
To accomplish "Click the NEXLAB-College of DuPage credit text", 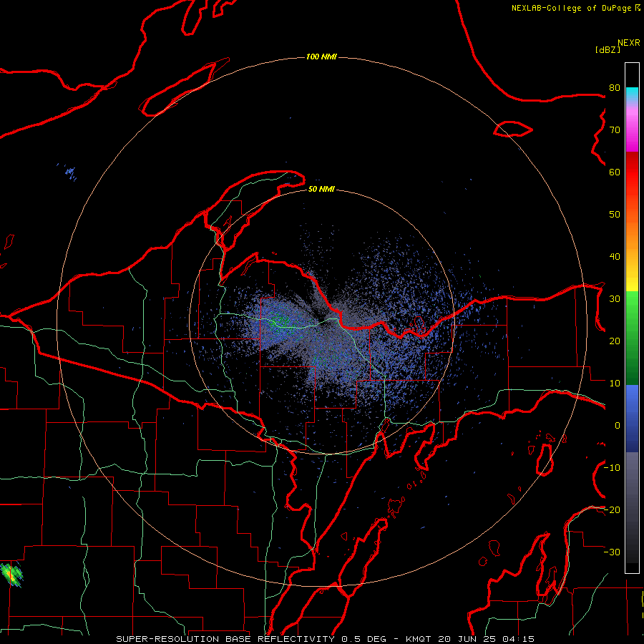I will tap(575, 8).
